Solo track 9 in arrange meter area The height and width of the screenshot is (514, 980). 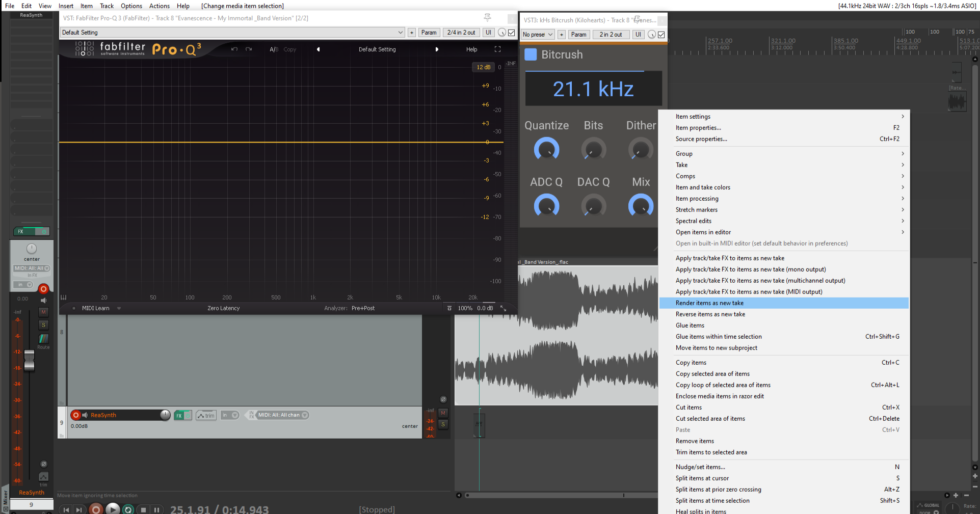(443, 424)
